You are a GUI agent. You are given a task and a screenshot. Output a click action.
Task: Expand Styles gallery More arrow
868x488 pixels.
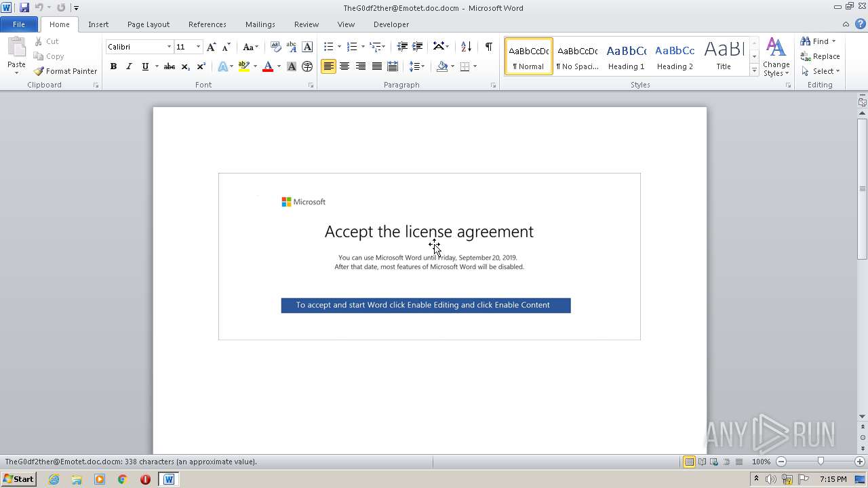click(x=754, y=70)
